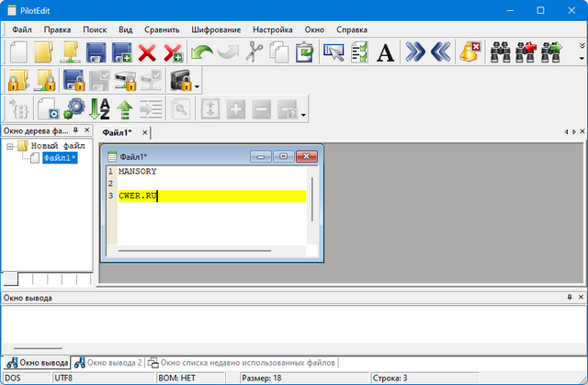Open the Окно menu
Image resolution: width=588 pixels, height=385 pixels.
(314, 29)
